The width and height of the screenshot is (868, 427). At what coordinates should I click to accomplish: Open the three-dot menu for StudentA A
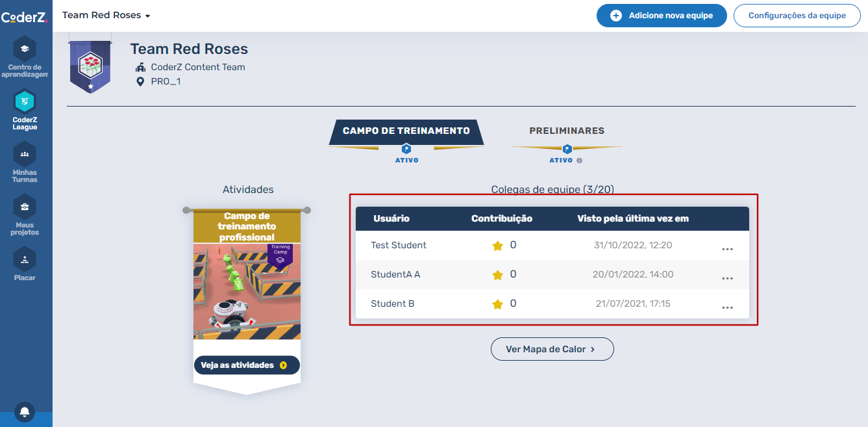(727, 278)
